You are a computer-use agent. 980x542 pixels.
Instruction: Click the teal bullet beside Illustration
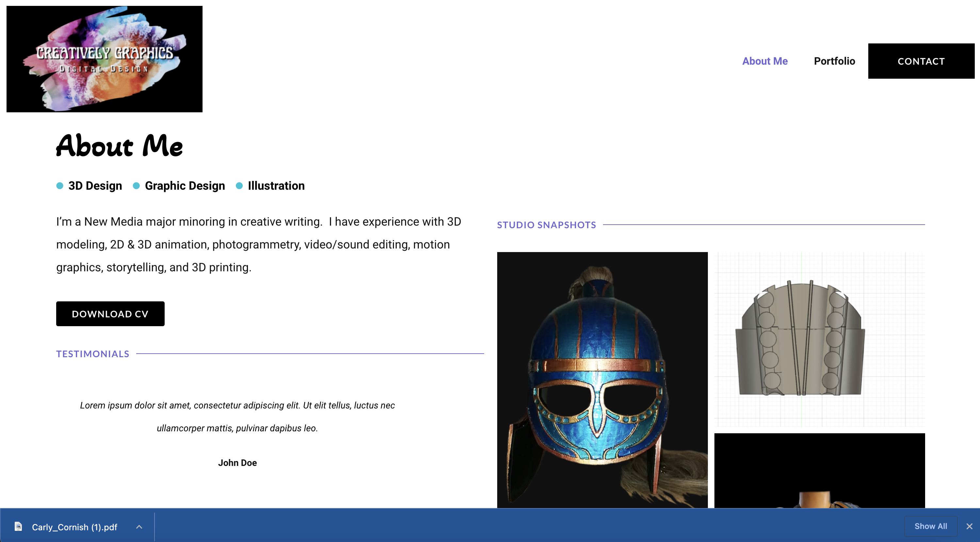239,185
